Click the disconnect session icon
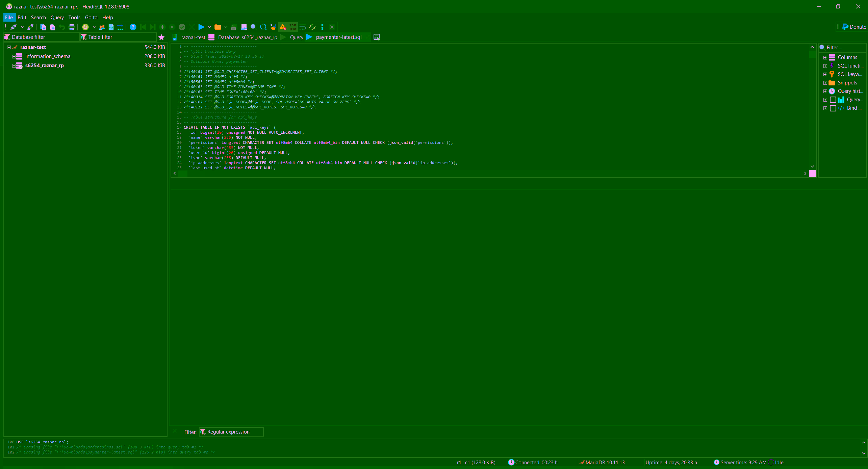The width and height of the screenshot is (868, 469). pos(30,27)
